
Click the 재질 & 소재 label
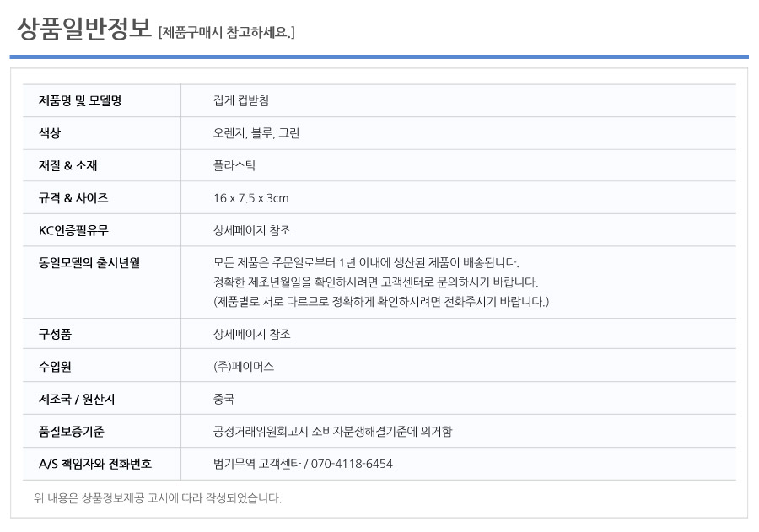coord(67,165)
